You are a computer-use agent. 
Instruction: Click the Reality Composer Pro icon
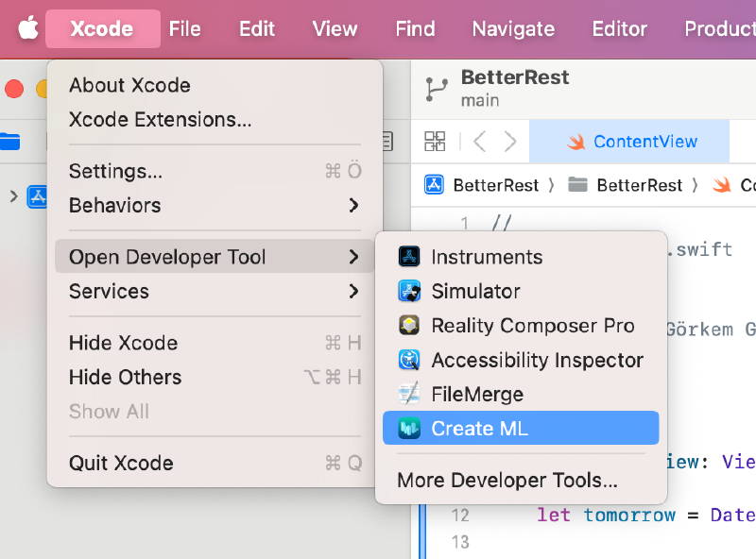point(409,325)
